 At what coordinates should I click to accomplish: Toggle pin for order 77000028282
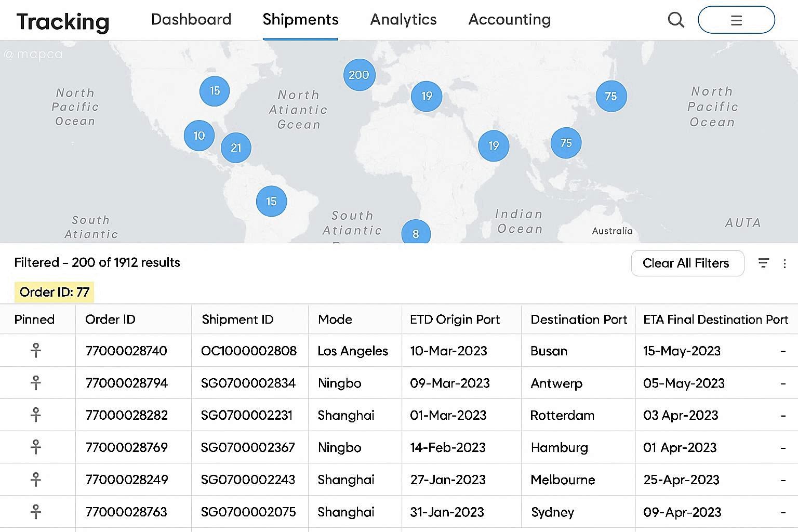point(35,415)
